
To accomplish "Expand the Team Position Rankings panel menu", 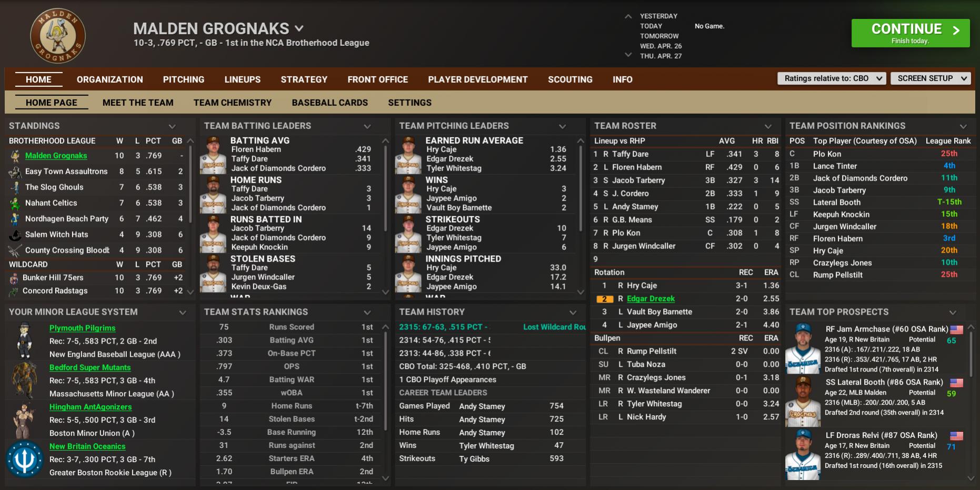I will (963, 126).
